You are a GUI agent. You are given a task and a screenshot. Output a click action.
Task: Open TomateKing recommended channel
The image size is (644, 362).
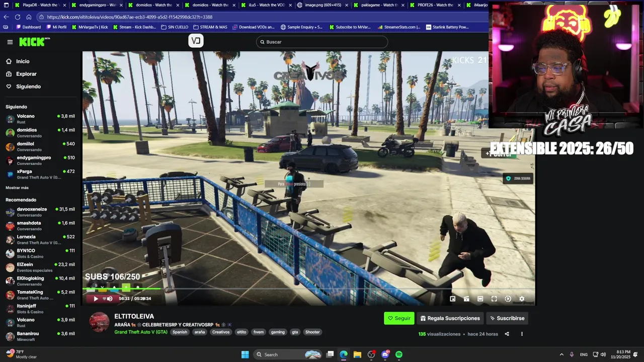[40, 295]
